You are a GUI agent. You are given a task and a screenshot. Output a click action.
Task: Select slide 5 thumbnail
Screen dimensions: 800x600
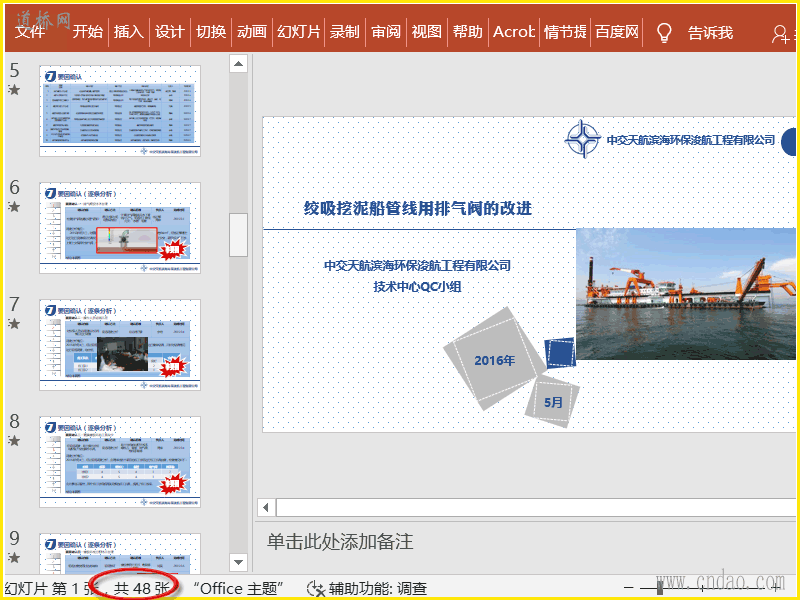pyautogui.click(x=120, y=111)
